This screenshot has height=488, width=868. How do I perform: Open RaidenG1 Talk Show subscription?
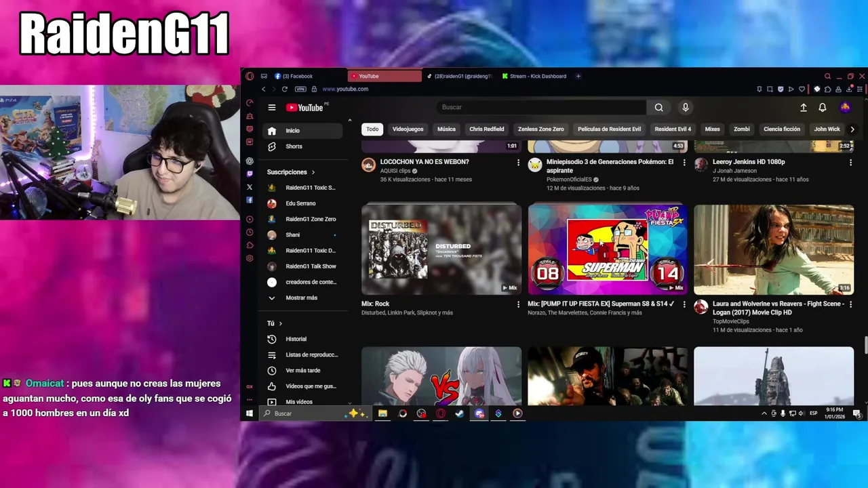302,266
